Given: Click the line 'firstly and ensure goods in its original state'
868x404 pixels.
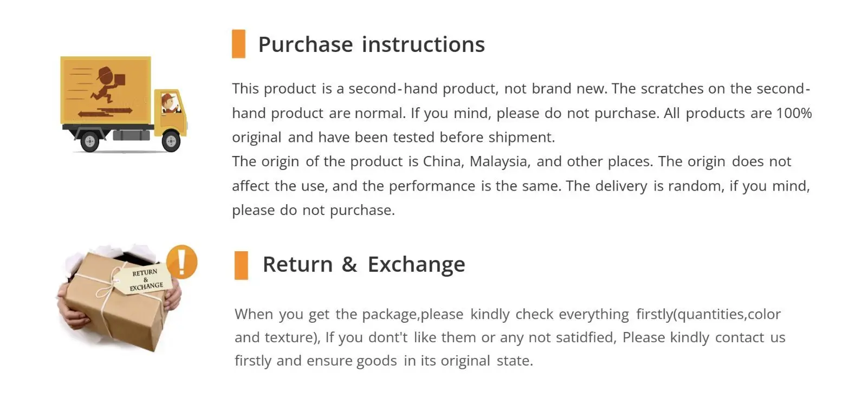Looking at the screenshot, I should [384, 361].
